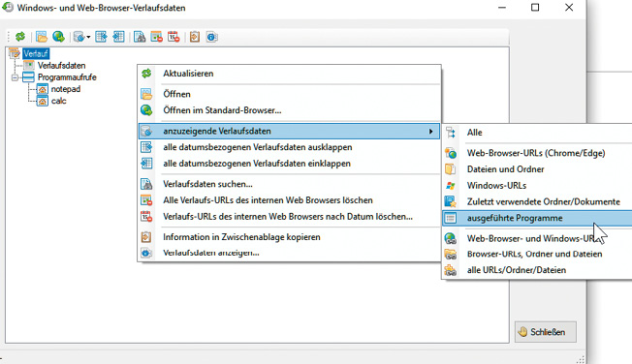Click the folder icon next to Öffnen
This screenshot has height=364, width=632.
click(146, 94)
